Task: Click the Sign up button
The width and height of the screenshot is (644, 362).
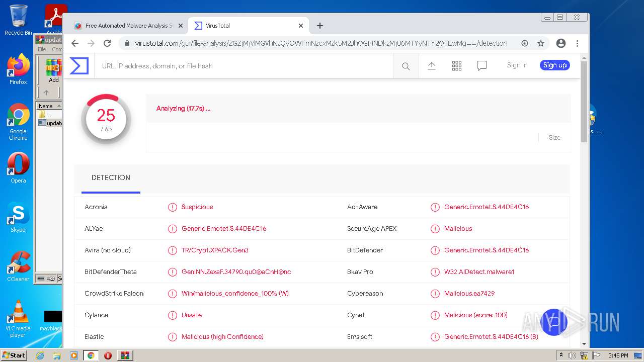Action: (x=555, y=65)
